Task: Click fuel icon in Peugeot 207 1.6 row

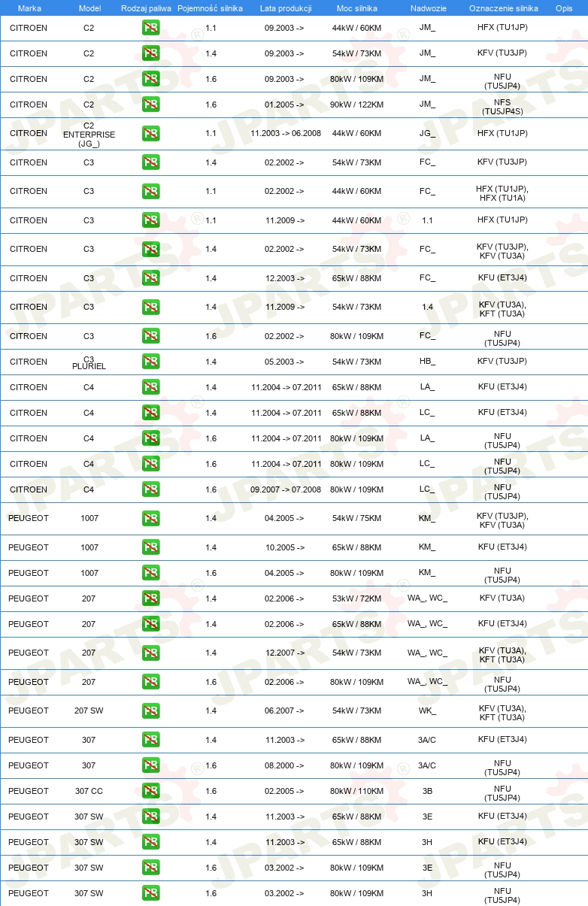Action: click(150, 682)
